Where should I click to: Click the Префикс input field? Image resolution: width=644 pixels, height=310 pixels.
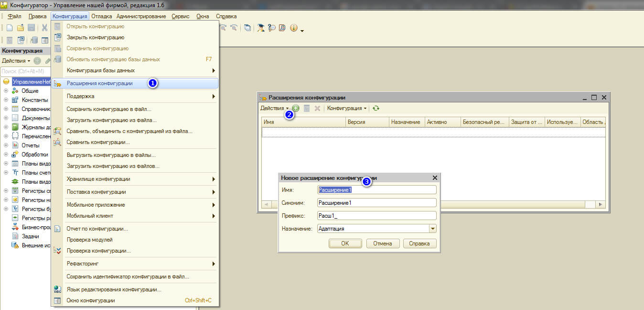(376, 216)
